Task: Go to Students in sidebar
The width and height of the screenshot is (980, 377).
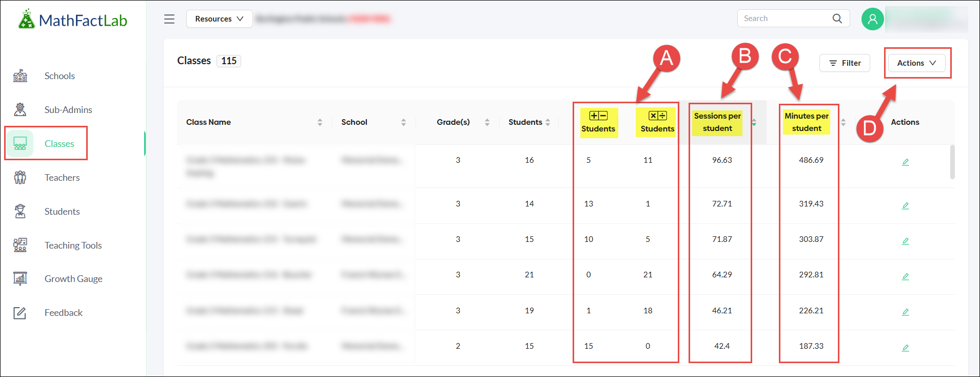Action: (x=62, y=211)
